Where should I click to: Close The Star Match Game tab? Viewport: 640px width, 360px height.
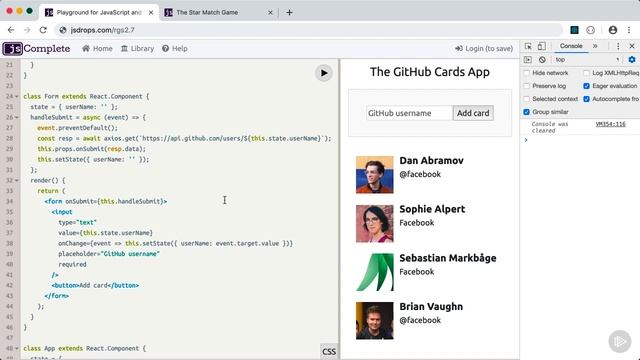coord(270,13)
